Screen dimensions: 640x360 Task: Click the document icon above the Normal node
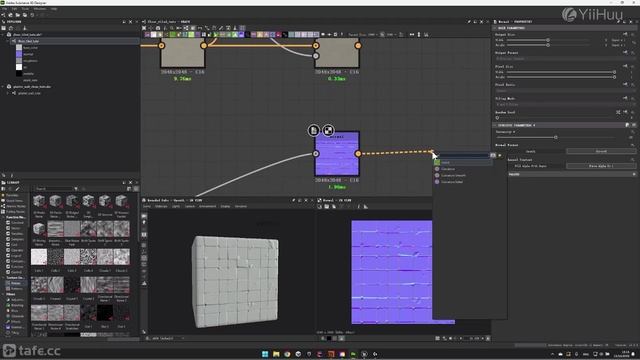click(x=313, y=131)
